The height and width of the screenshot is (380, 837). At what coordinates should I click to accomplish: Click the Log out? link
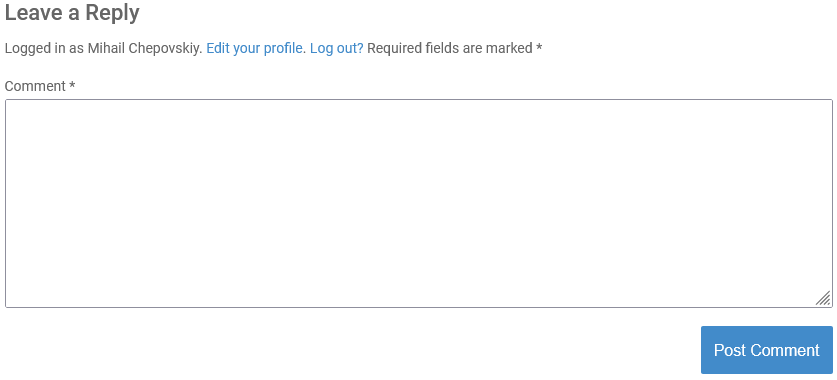337,48
